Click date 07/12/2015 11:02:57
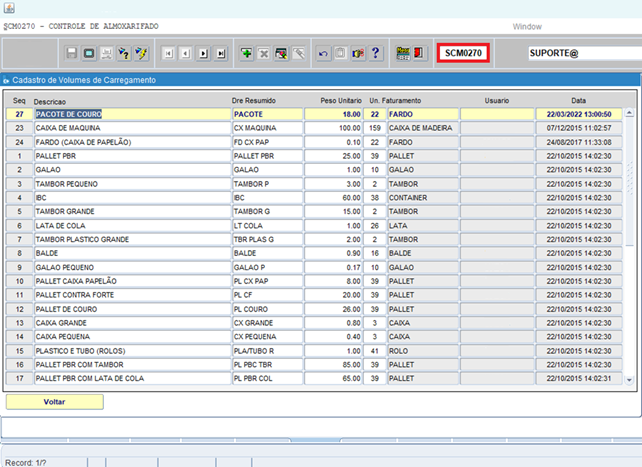Screen dimensions: 642x467 [x=579, y=128]
